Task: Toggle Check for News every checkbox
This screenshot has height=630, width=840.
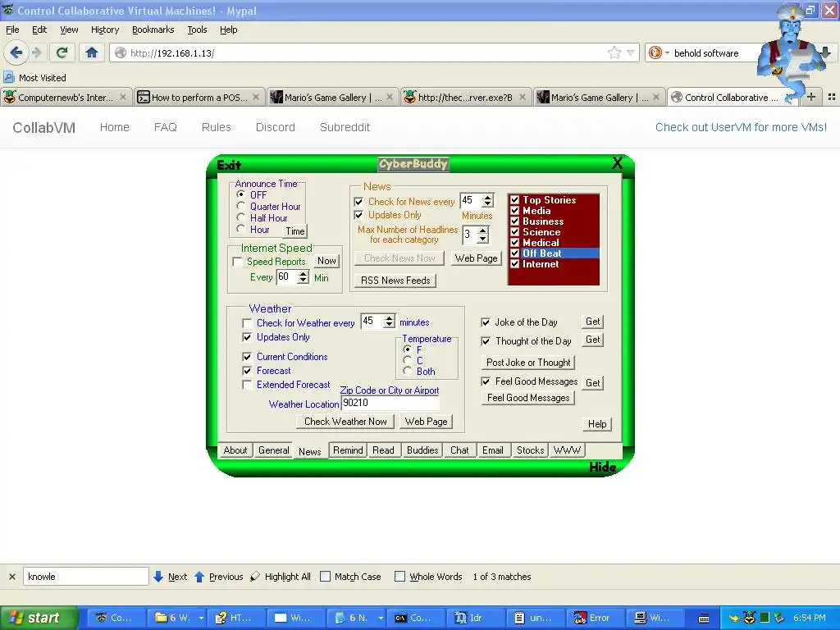Action: click(359, 202)
